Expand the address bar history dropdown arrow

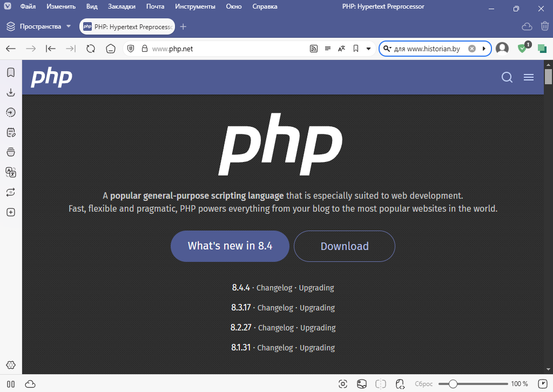click(x=368, y=49)
